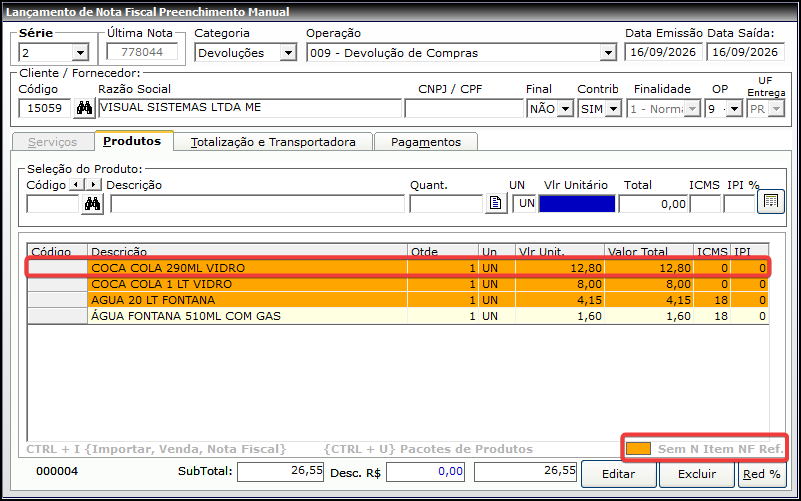The width and height of the screenshot is (801, 501).
Task: Open the Final NÃO dropdown
Action: [566, 109]
